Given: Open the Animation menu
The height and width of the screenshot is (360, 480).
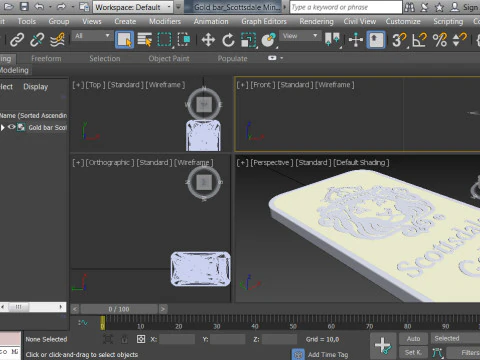Looking at the screenshot, I should coord(211,21).
